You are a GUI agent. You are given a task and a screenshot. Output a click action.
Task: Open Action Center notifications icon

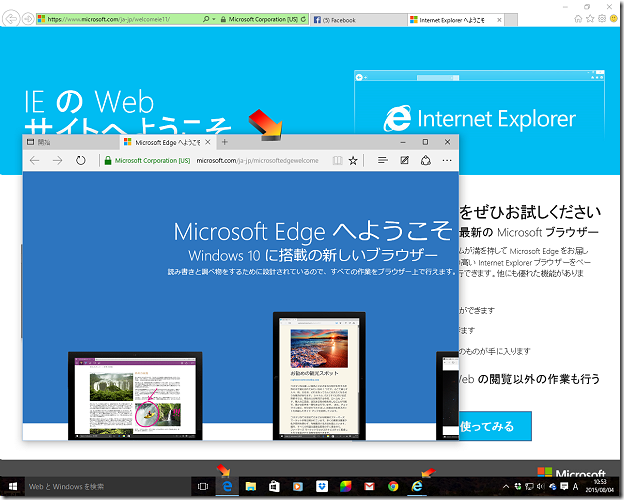tap(564, 486)
